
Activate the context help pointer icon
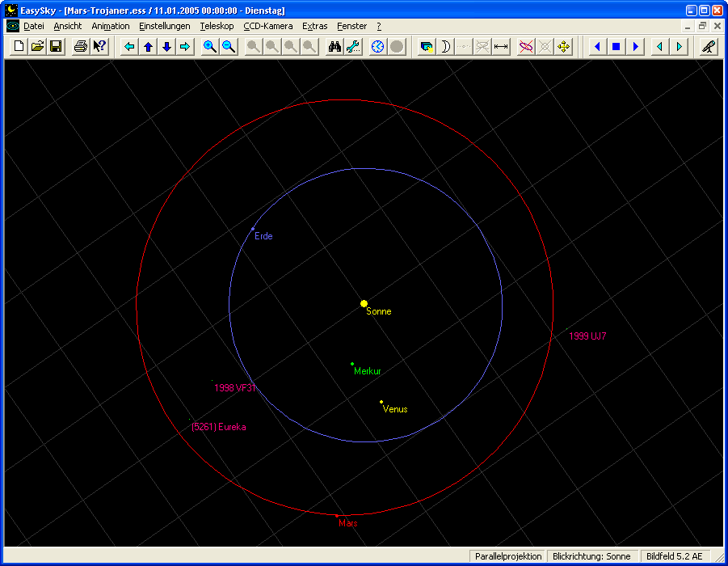pos(99,47)
